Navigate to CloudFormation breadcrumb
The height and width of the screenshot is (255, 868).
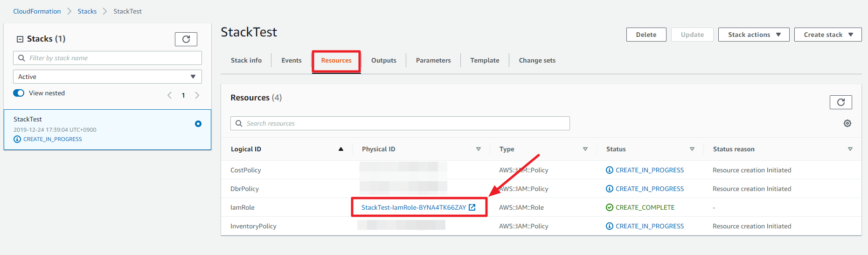click(x=37, y=11)
